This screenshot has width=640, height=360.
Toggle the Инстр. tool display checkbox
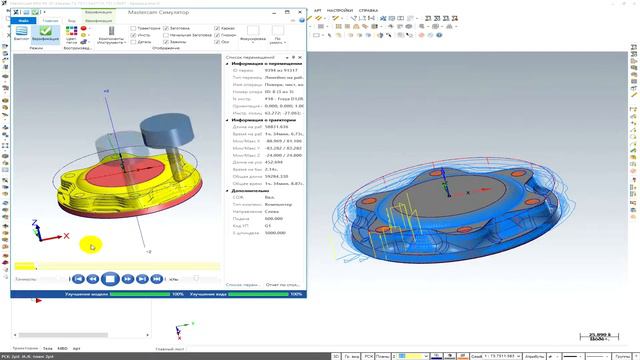click(133, 35)
